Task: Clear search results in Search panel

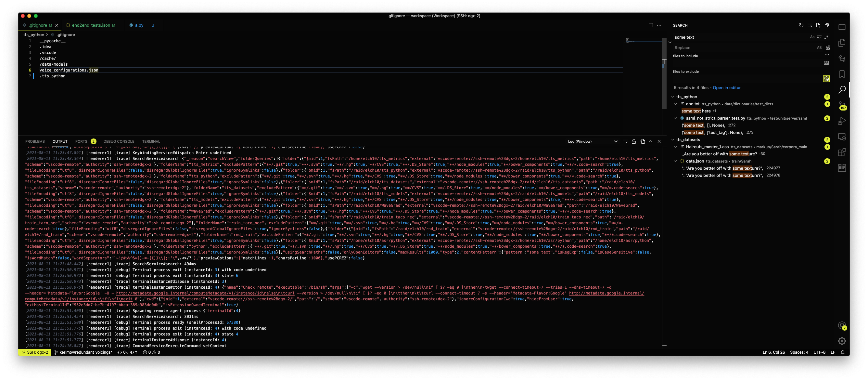Action: (x=810, y=25)
